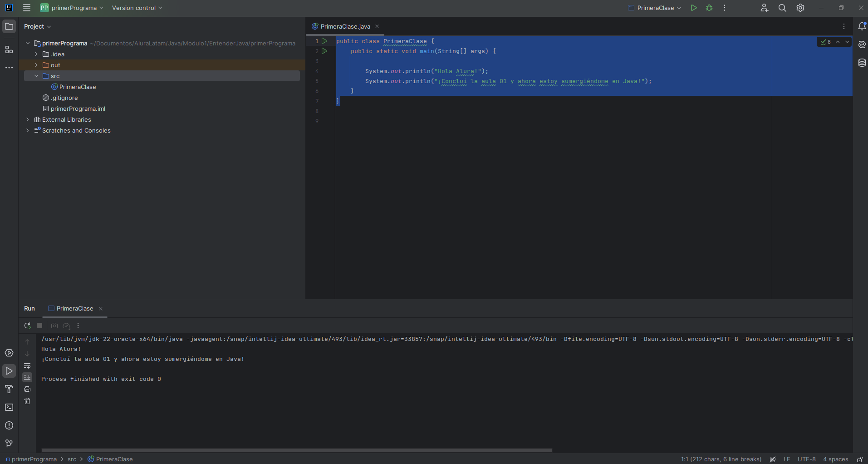Open the main hamburger menu

pyautogui.click(x=27, y=8)
